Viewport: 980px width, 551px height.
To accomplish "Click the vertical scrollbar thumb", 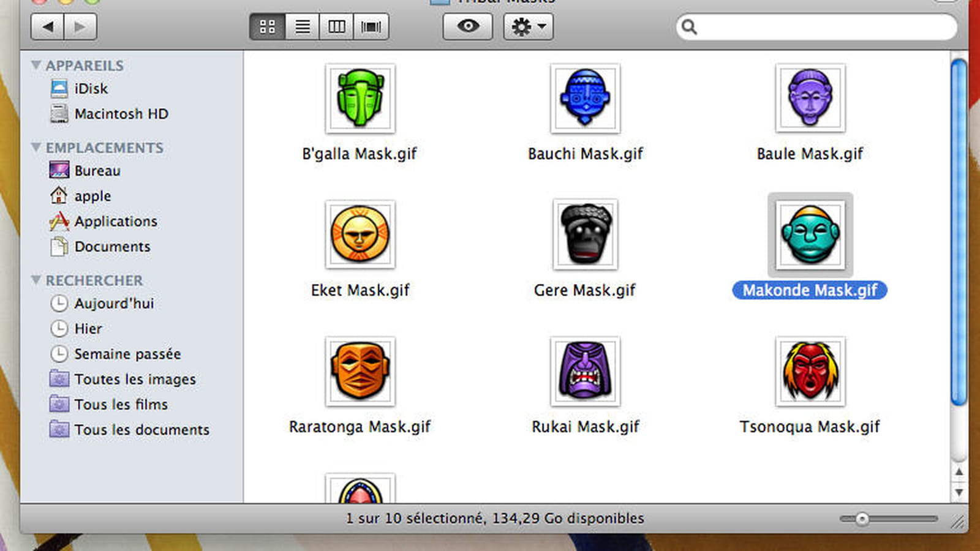I will click(x=959, y=231).
